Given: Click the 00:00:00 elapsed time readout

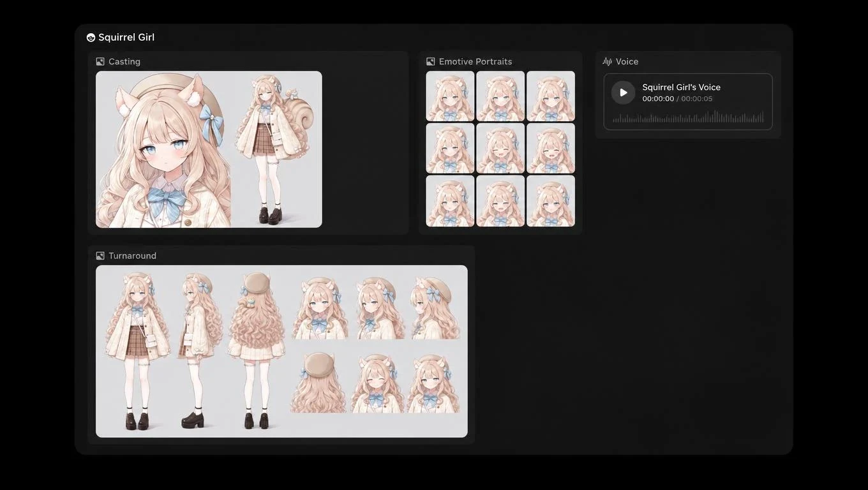Looking at the screenshot, I should pos(658,99).
